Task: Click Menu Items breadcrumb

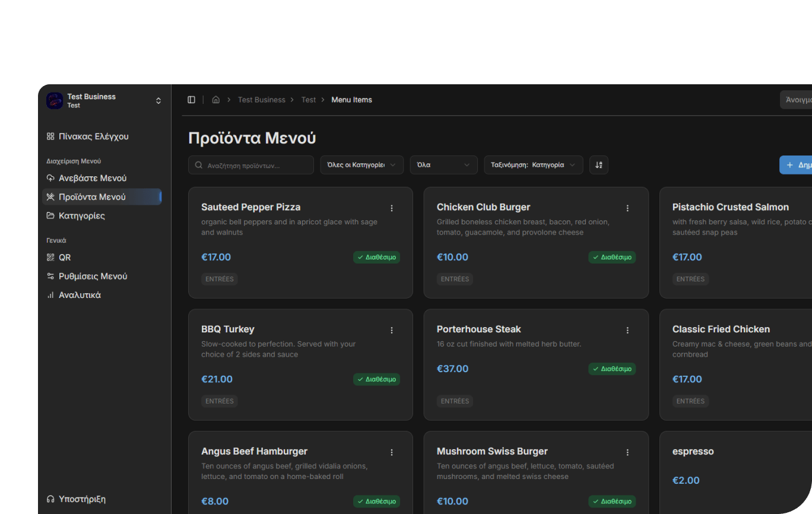Action: [x=352, y=100]
